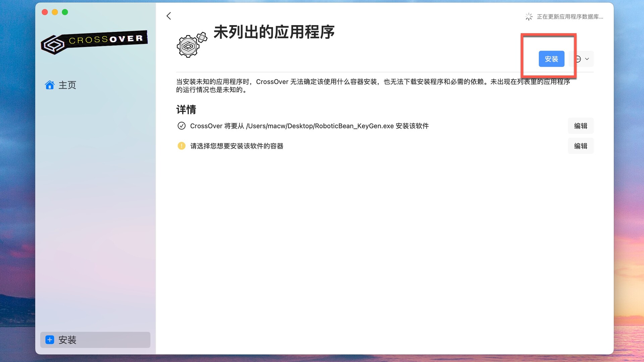
Task: Click the CrossOver logo banner
Action: (x=94, y=42)
